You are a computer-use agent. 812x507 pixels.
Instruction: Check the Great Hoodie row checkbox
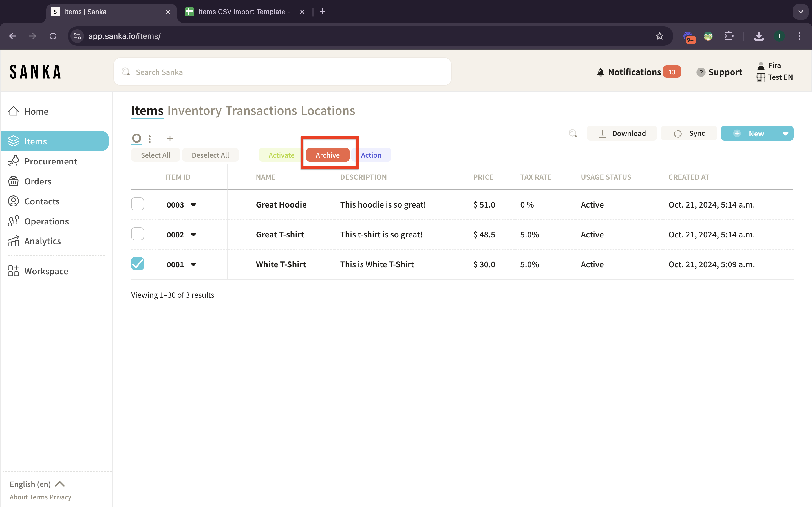click(x=138, y=204)
